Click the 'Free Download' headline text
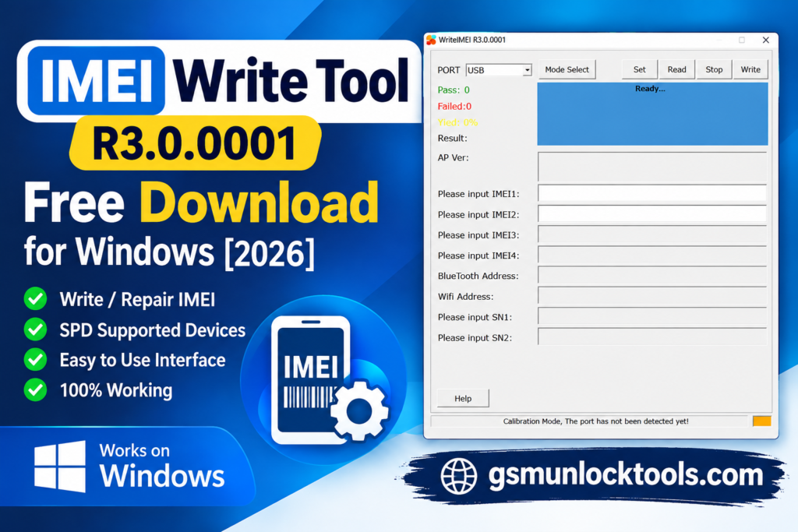798x532 pixels. click(201, 203)
